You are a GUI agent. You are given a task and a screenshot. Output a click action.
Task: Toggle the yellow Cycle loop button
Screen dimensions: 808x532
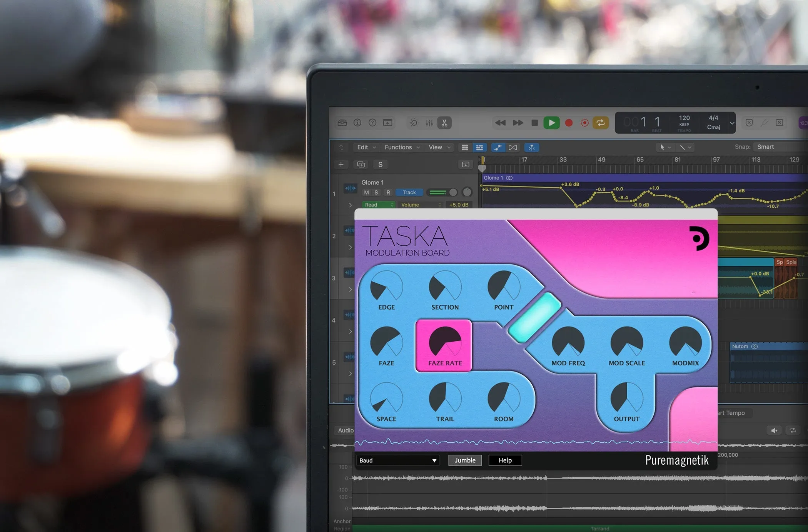tap(601, 123)
